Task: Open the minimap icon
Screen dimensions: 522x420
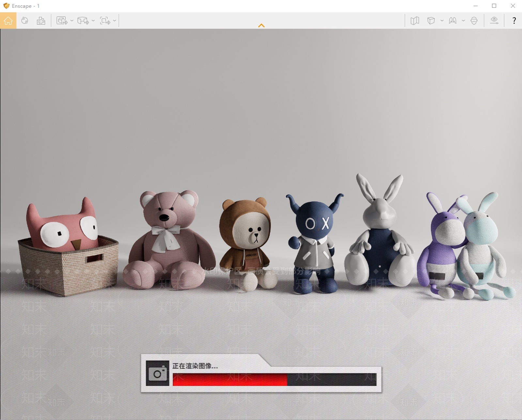Action: pyautogui.click(x=415, y=21)
